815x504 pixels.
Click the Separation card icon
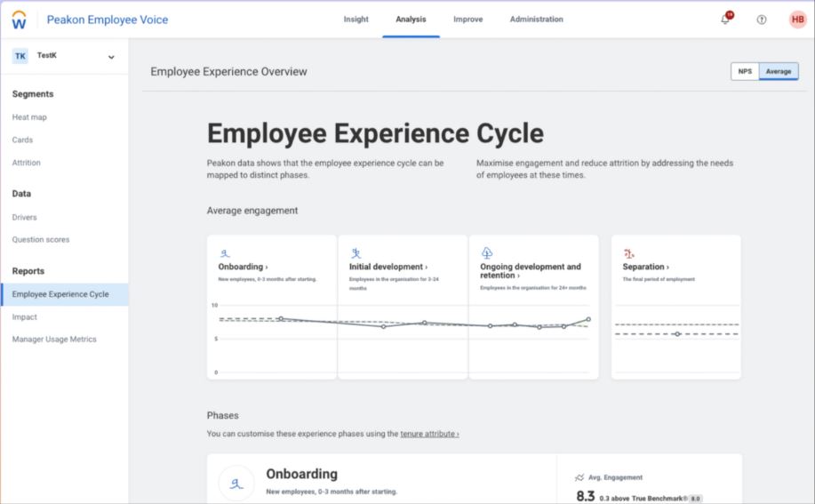[628, 253]
